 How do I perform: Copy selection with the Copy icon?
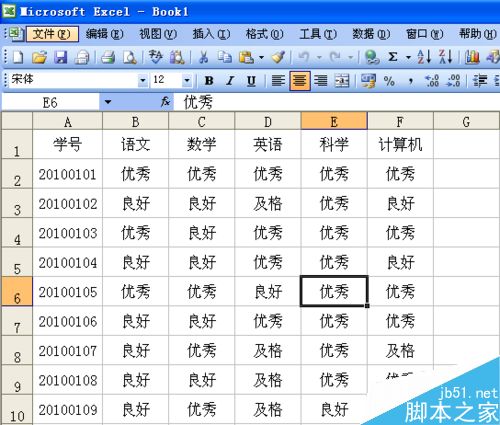[x=225, y=57]
